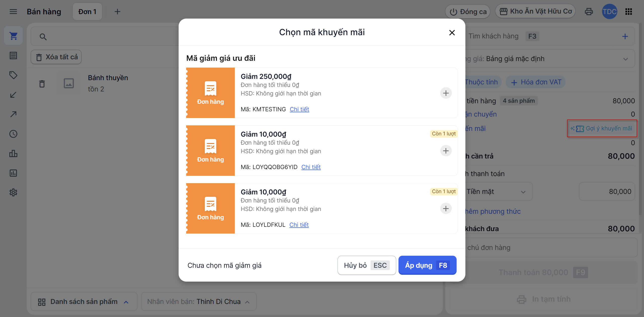Screen dimensions: 644x317
Task: Open the apps grid icon
Action: coord(628,12)
